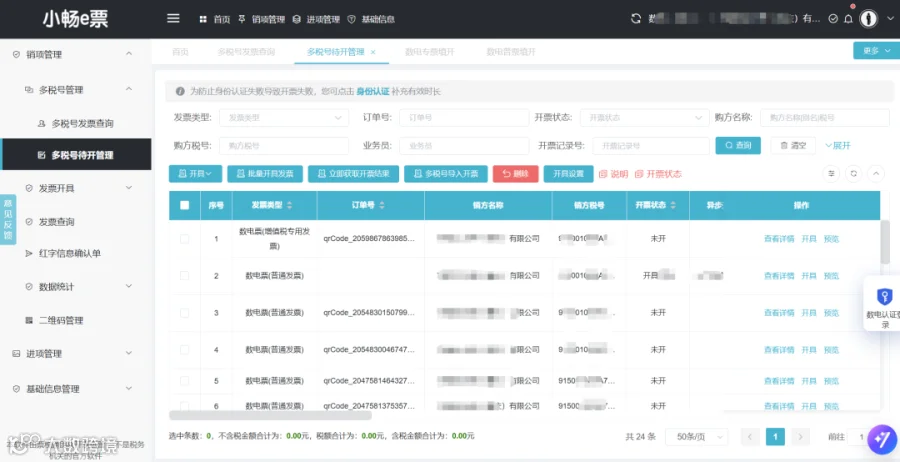Click the table vertical scrollbar
The height and width of the screenshot is (462, 900).
[x=885, y=242]
